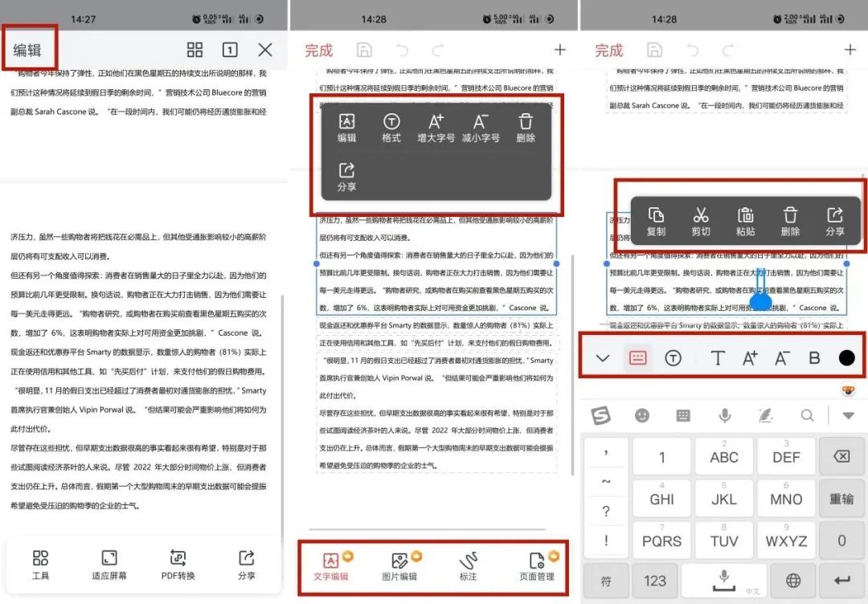Open single page view icon in left screen
The height and width of the screenshot is (604, 868).
coord(230,50)
